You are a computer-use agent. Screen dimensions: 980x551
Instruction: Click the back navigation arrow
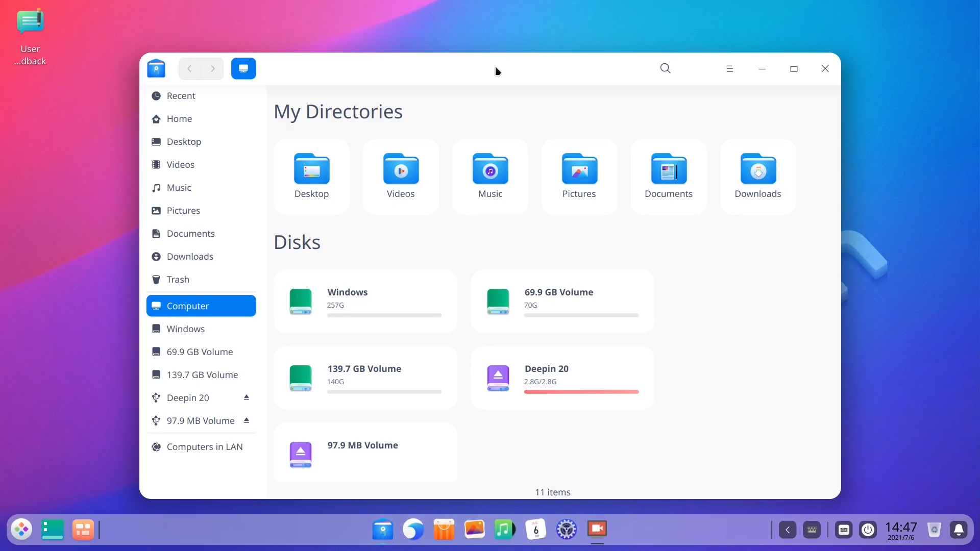point(189,68)
